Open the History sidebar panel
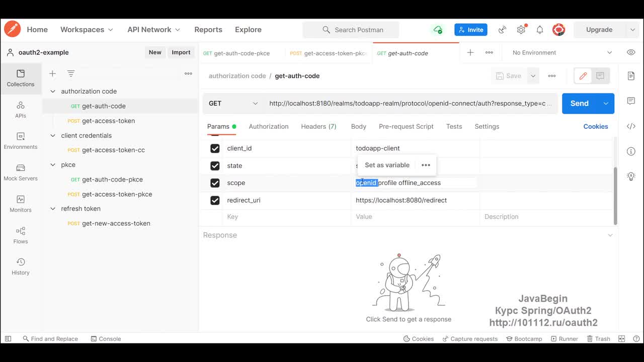 click(x=21, y=266)
